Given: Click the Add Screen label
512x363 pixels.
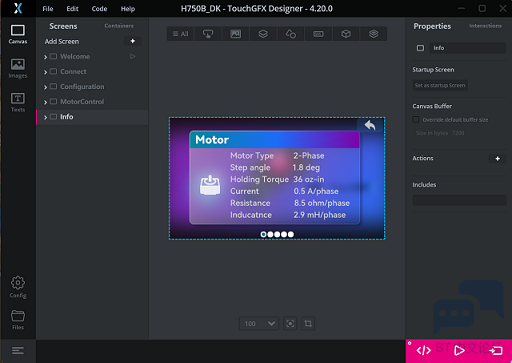Looking at the screenshot, I should click(62, 41).
